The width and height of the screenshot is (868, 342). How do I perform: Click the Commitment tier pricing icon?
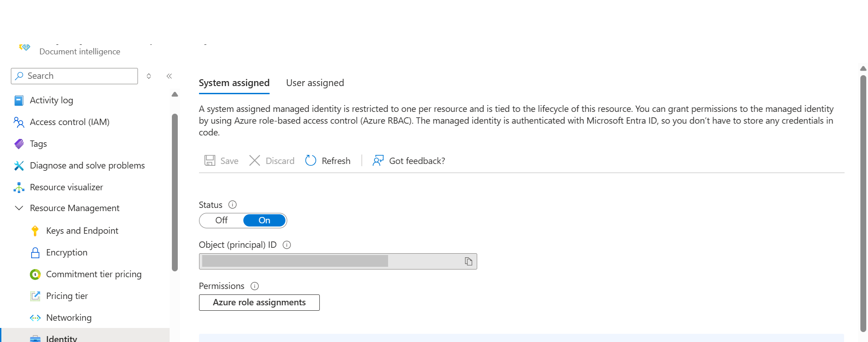point(35,275)
